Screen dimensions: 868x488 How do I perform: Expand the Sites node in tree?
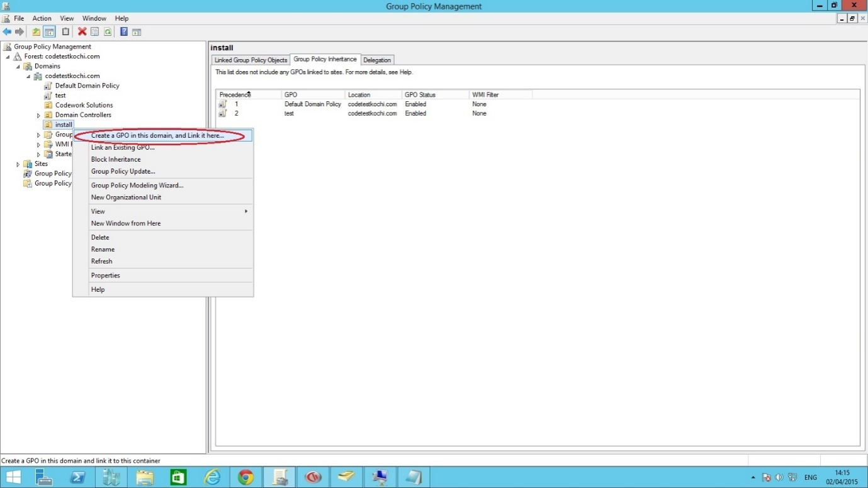click(x=18, y=164)
